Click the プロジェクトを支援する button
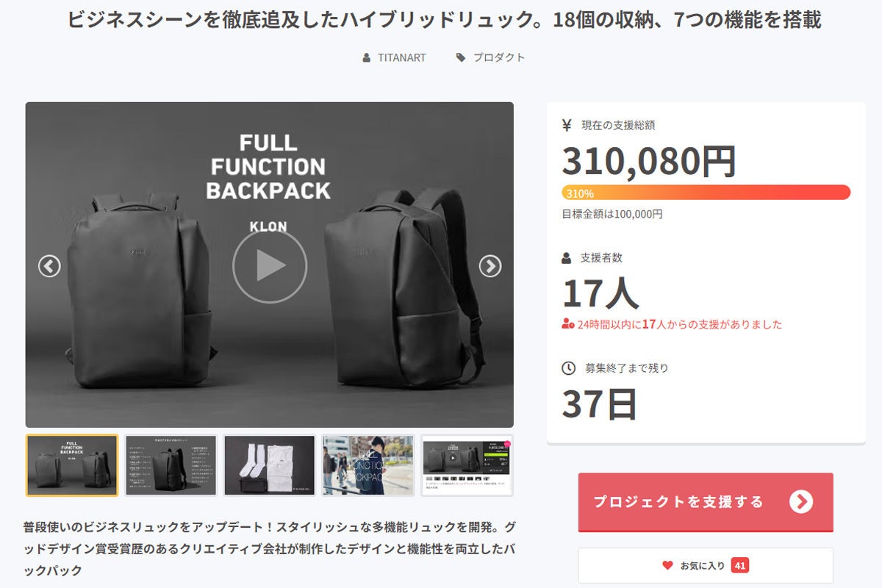The height and width of the screenshot is (588, 882). coord(706,502)
